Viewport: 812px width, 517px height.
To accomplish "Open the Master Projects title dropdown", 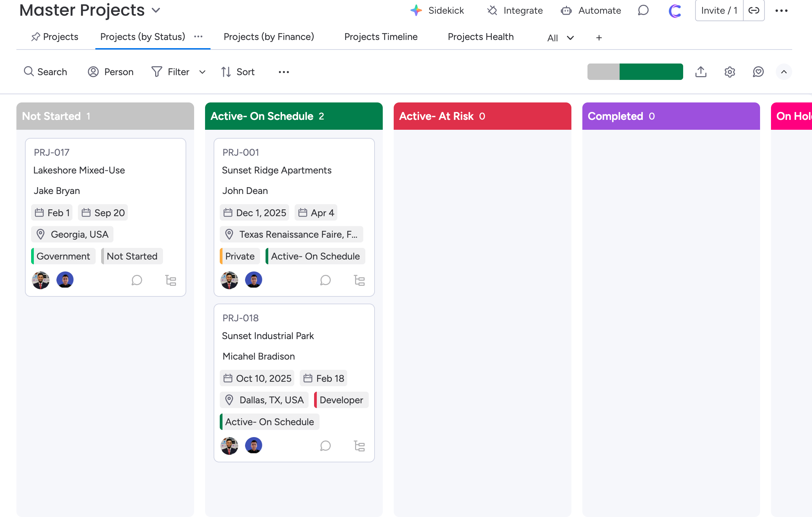I will click(x=156, y=10).
